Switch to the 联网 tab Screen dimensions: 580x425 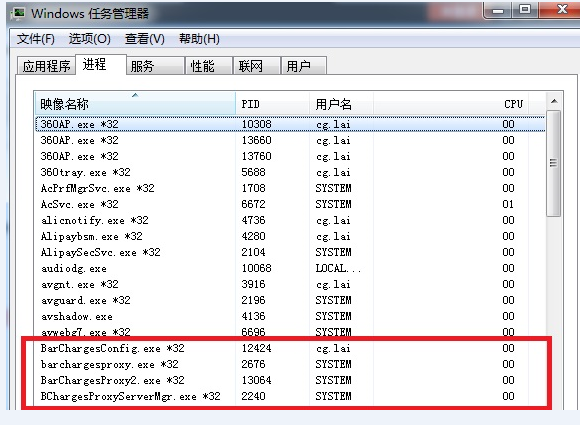pyautogui.click(x=256, y=66)
